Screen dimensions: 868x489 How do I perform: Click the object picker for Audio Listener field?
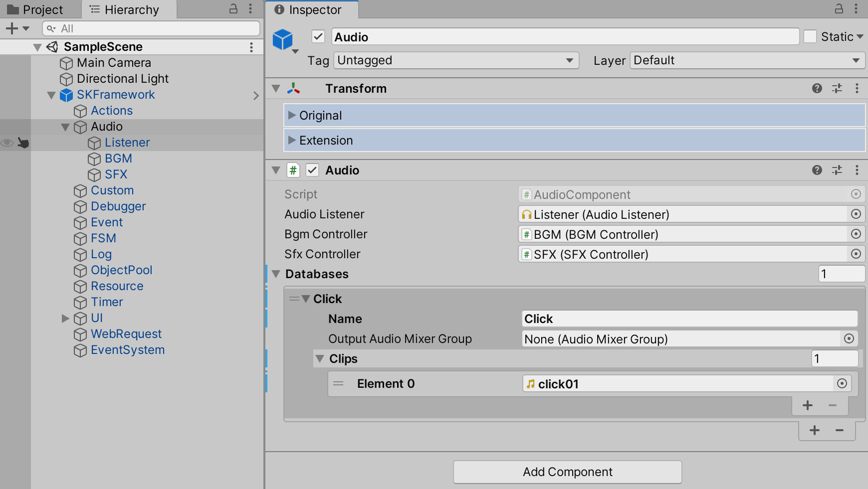[x=856, y=214]
